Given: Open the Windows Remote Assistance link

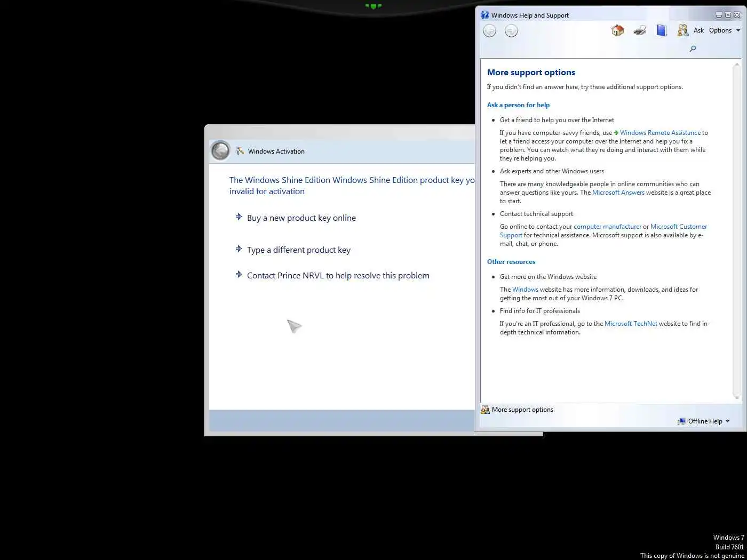Looking at the screenshot, I should tap(660, 133).
